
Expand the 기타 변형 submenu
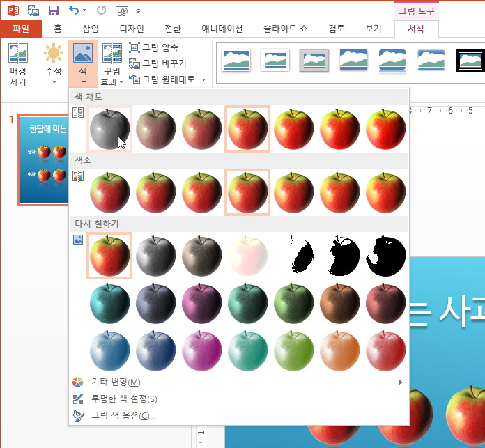tap(400, 382)
